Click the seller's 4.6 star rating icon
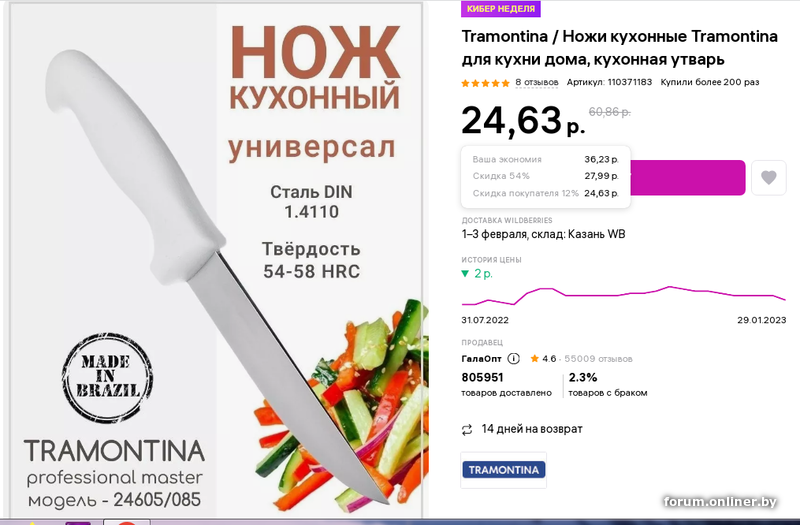Screen dimensions: 800x525 (x=534, y=359)
